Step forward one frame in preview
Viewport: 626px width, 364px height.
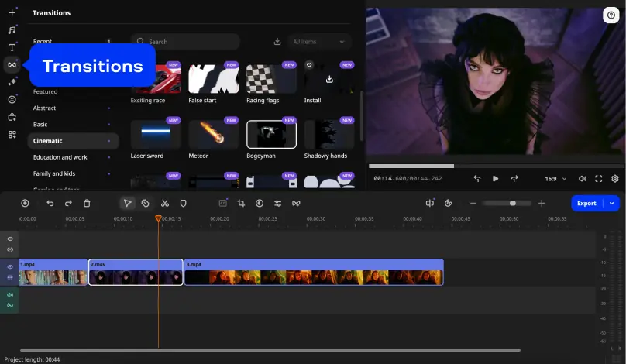[x=514, y=178]
